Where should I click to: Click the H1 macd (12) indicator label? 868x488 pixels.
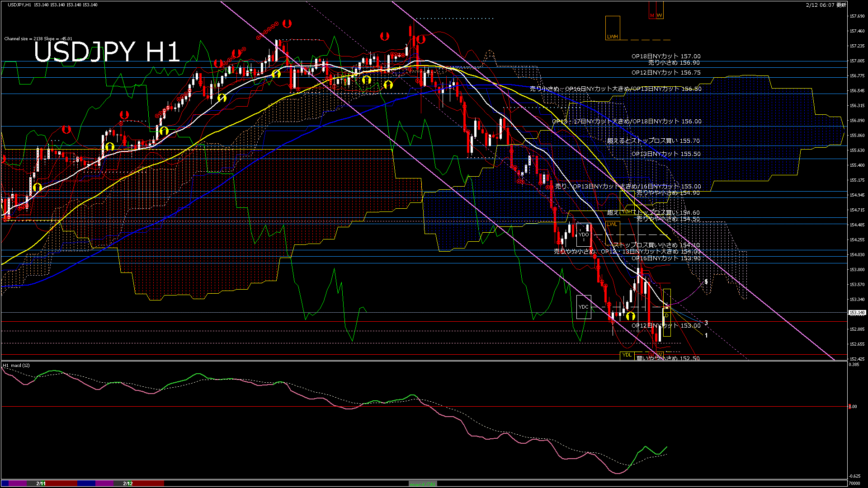pyautogui.click(x=16, y=365)
